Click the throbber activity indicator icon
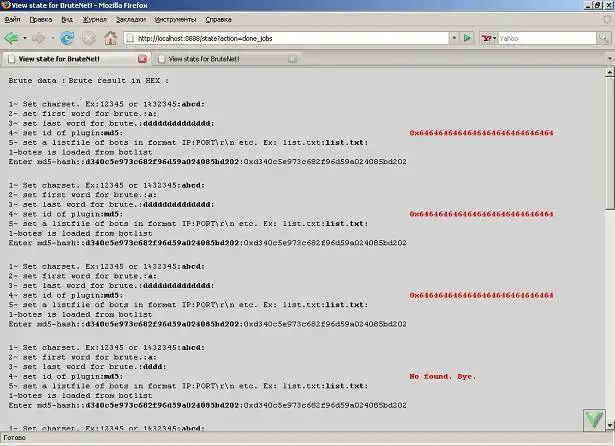Screen dimensions: 615x446 pyautogui.click(x=607, y=19)
